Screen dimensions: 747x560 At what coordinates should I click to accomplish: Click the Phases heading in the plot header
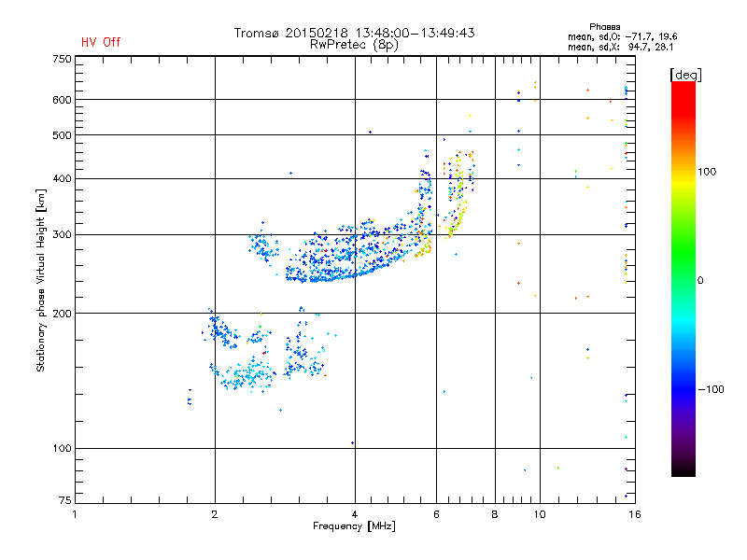(x=604, y=27)
